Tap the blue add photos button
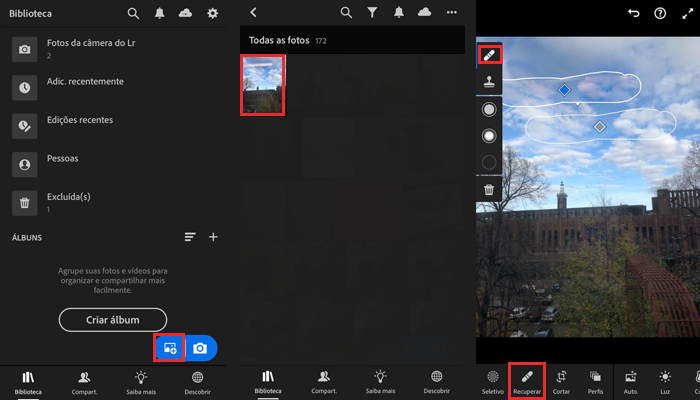This screenshot has height=400, width=700. [170, 348]
